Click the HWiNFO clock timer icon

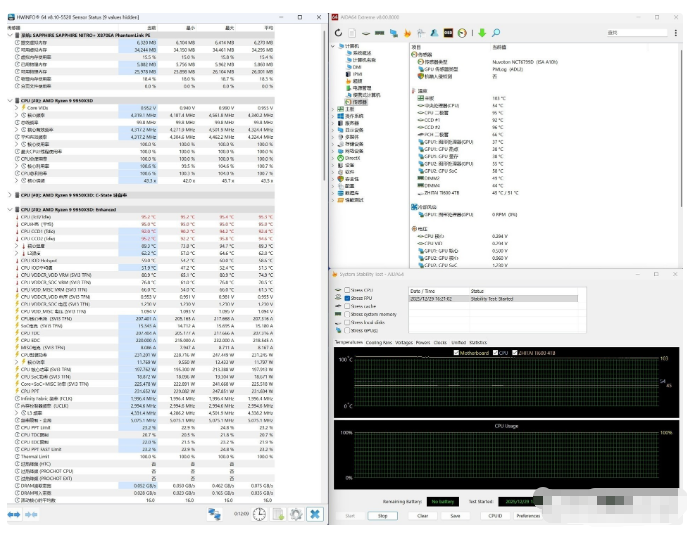[x=258, y=513]
